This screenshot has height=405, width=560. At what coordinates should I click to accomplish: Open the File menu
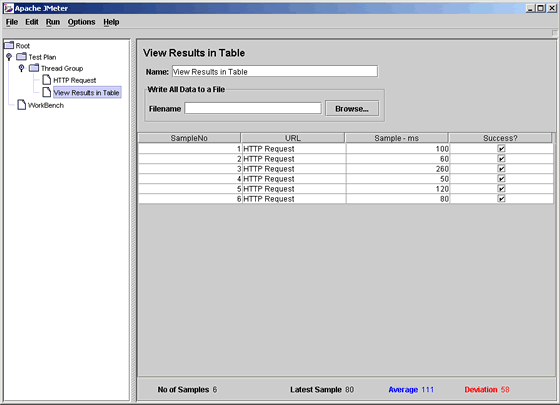pyautogui.click(x=12, y=22)
